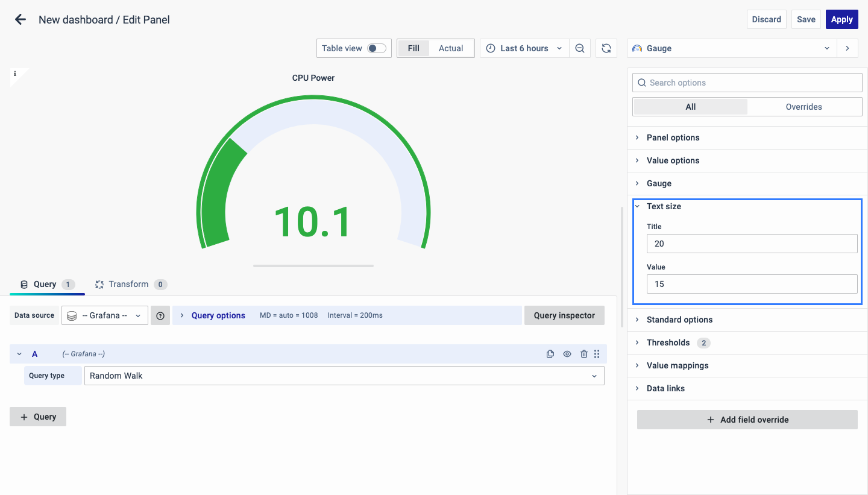Open the Query type Random Walk dropdown
Screen dimensions: 868x495
[x=344, y=376]
